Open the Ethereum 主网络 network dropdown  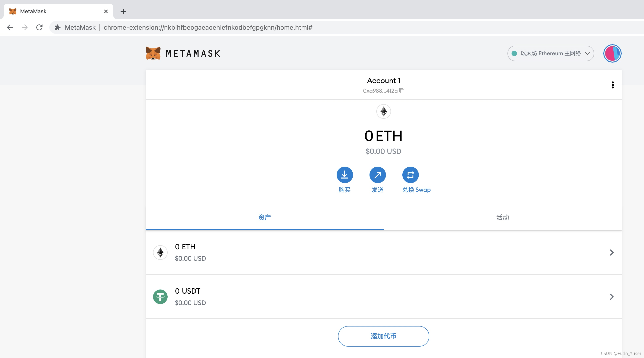coord(551,53)
